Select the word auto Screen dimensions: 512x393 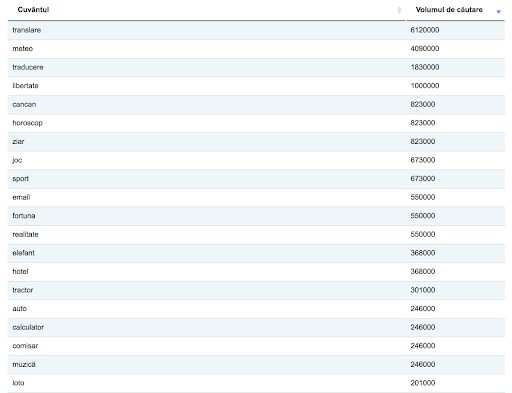coord(20,309)
